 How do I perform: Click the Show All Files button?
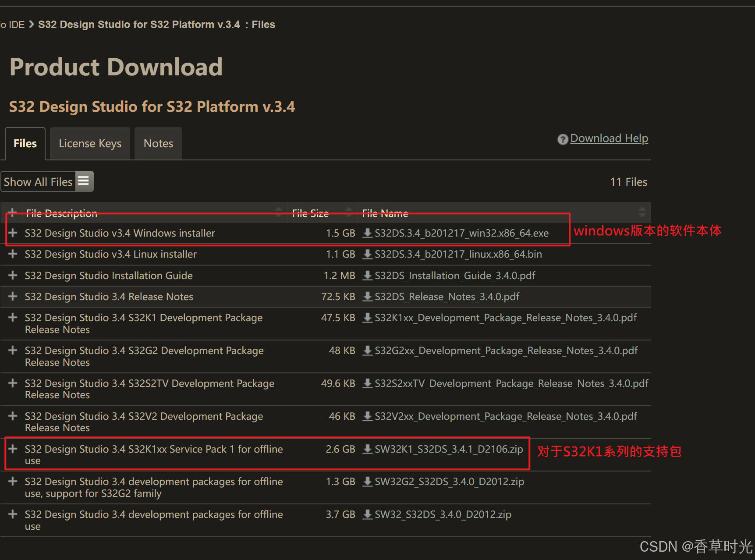coord(47,181)
